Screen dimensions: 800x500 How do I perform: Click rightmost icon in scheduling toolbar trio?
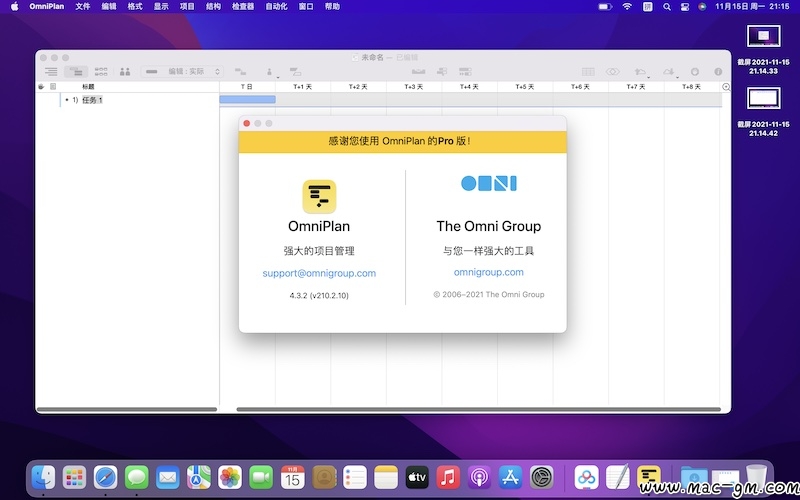tap(465, 71)
